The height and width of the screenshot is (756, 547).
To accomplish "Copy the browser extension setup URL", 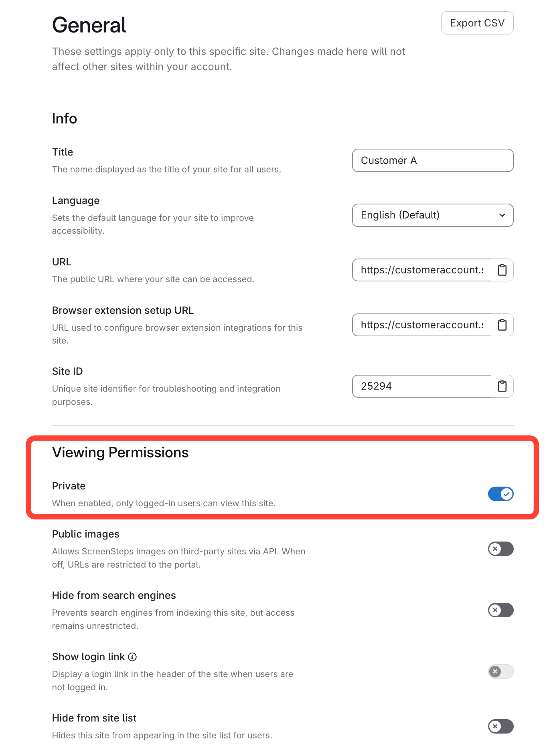I will coord(502,325).
